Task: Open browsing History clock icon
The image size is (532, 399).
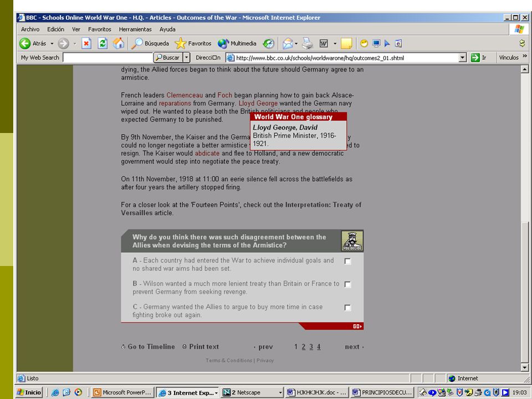Action: pyautogui.click(x=268, y=43)
